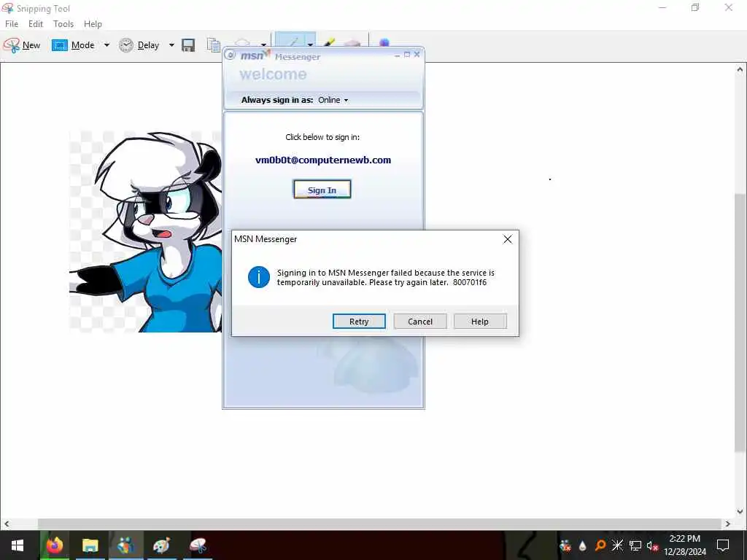Open the clock showing 2:22 PM
The width and height of the screenshot is (747, 560).
click(x=685, y=545)
